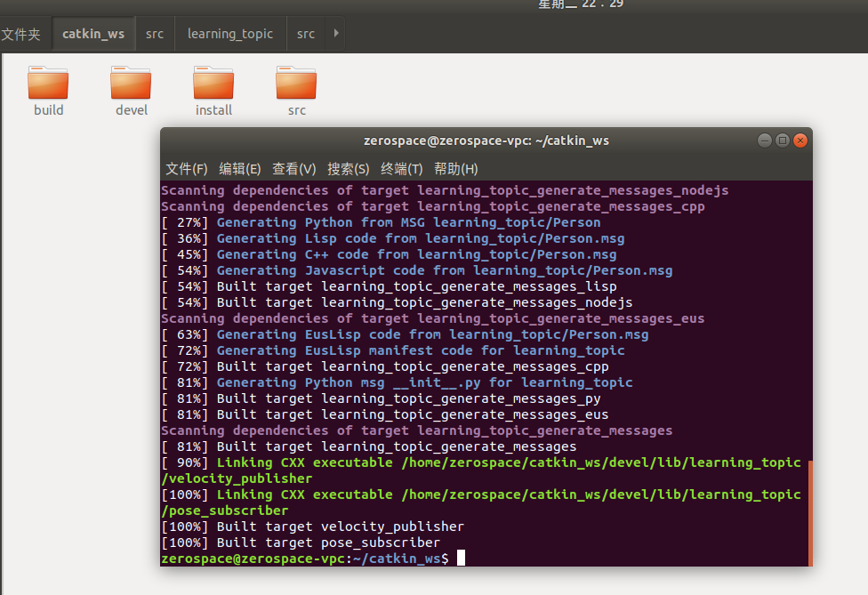Open the devel folder
Image resolution: width=868 pixels, height=595 pixels.
pyautogui.click(x=132, y=91)
